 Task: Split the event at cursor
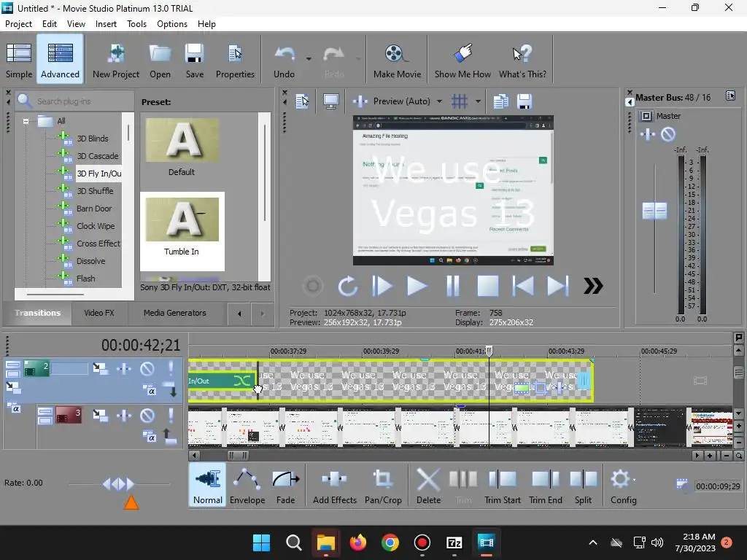click(583, 485)
